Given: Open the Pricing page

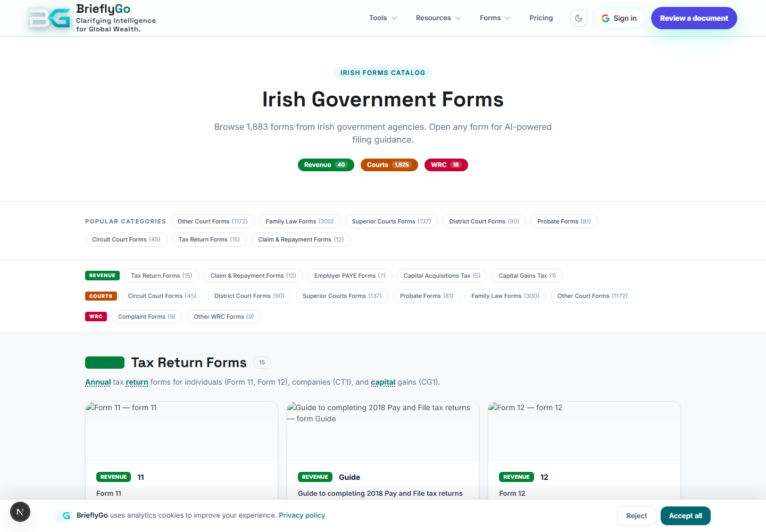Looking at the screenshot, I should click(x=541, y=18).
